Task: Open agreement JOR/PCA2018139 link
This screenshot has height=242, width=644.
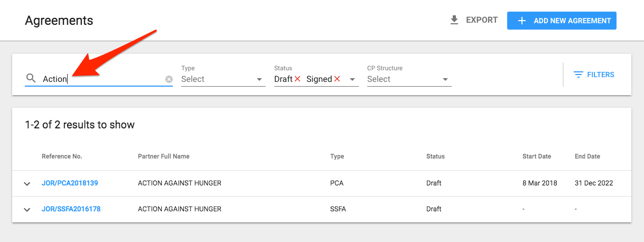Action: point(70,183)
